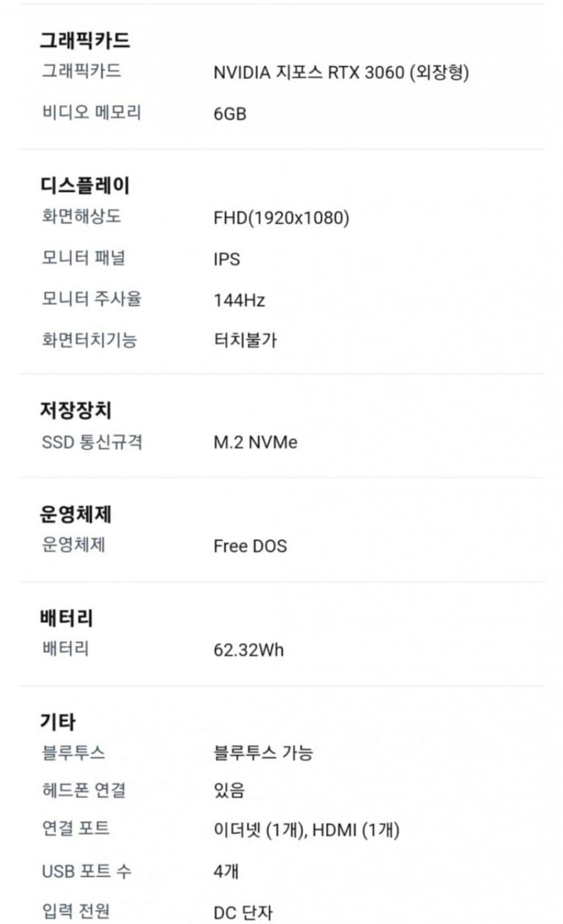Select the 블루투스 가능 value
Viewport: 563px width, 924px height.
(263, 752)
